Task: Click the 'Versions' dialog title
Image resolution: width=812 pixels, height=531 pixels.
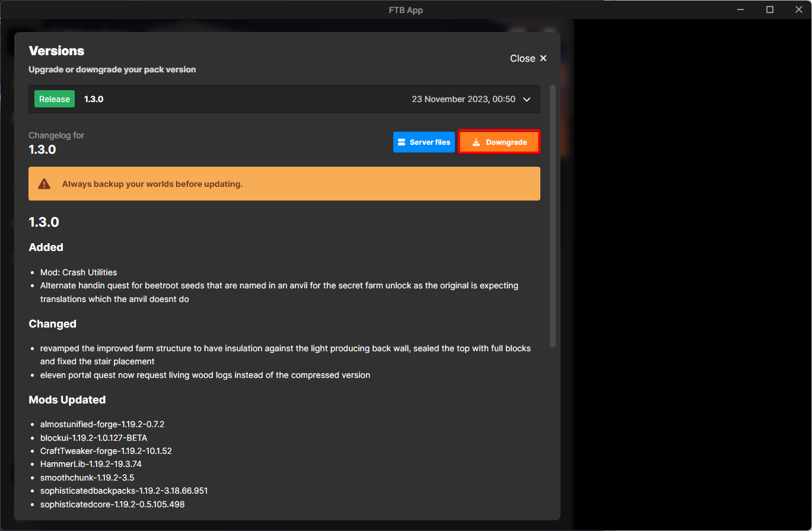Action: pos(56,51)
